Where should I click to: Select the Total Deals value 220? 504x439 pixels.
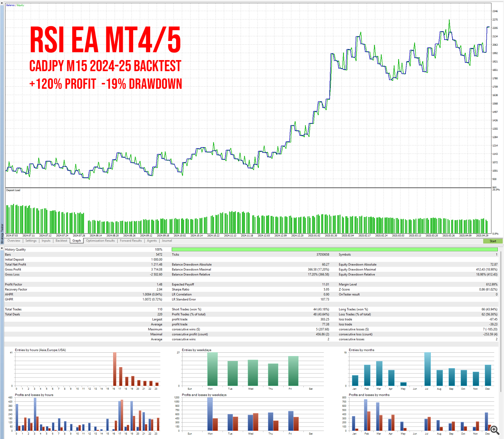[x=160, y=314]
